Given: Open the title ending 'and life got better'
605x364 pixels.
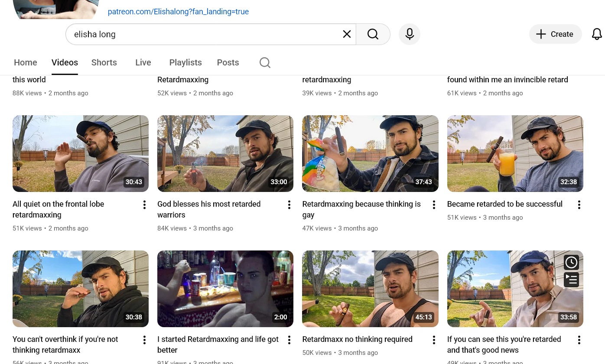Looking at the screenshot, I should [218, 344].
